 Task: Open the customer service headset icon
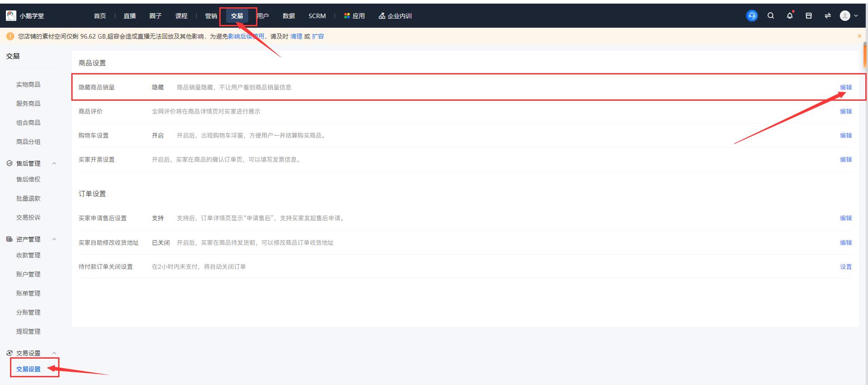pos(752,16)
